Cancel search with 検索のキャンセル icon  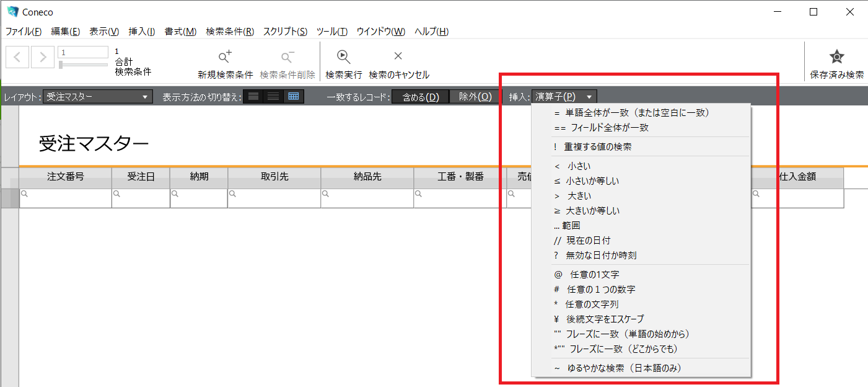click(398, 56)
